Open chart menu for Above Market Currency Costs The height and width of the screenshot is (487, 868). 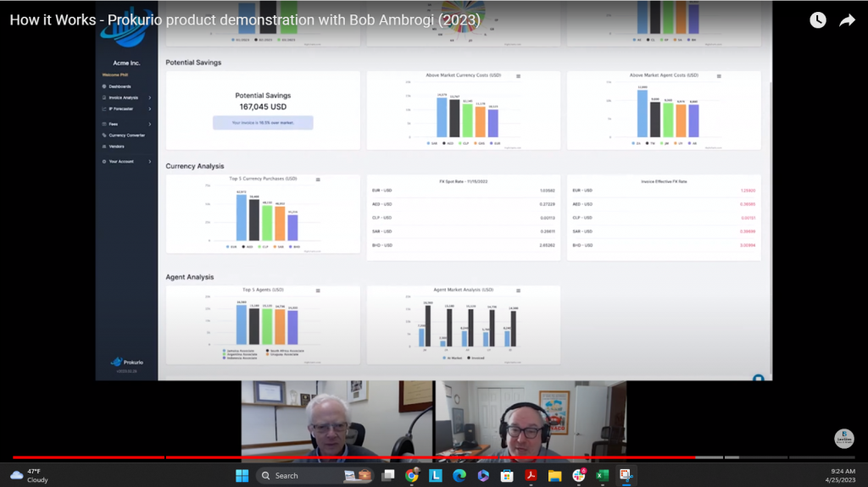pyautogui.click(x=518, y=76)
